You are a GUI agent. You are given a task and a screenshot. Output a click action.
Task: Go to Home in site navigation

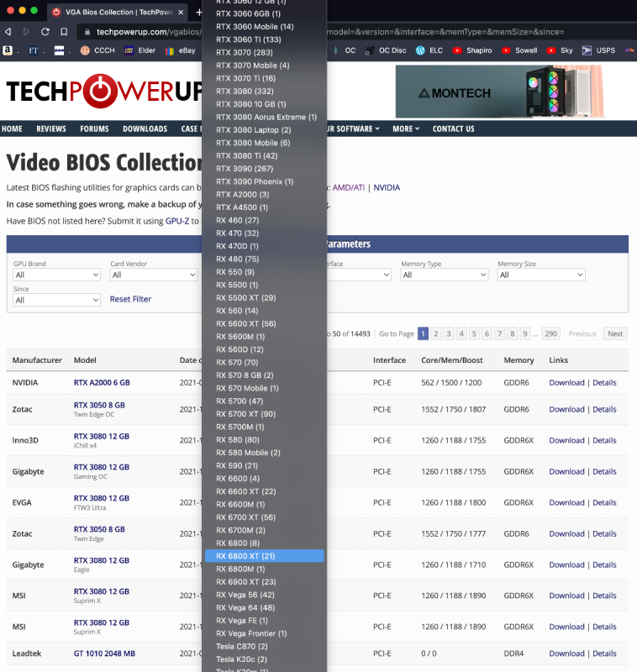click(x=12, y=129)
